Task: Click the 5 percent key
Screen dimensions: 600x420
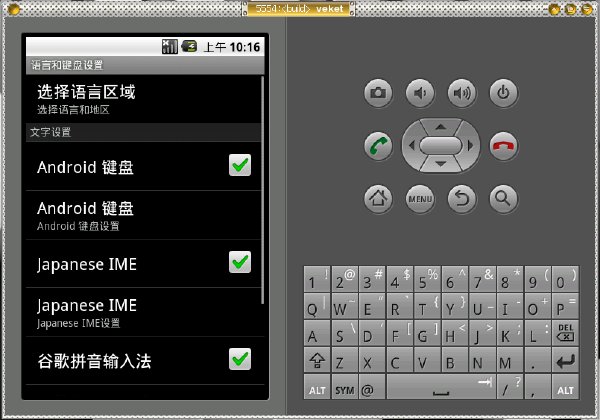Action: pyautogui.click(x=427, y=279)
